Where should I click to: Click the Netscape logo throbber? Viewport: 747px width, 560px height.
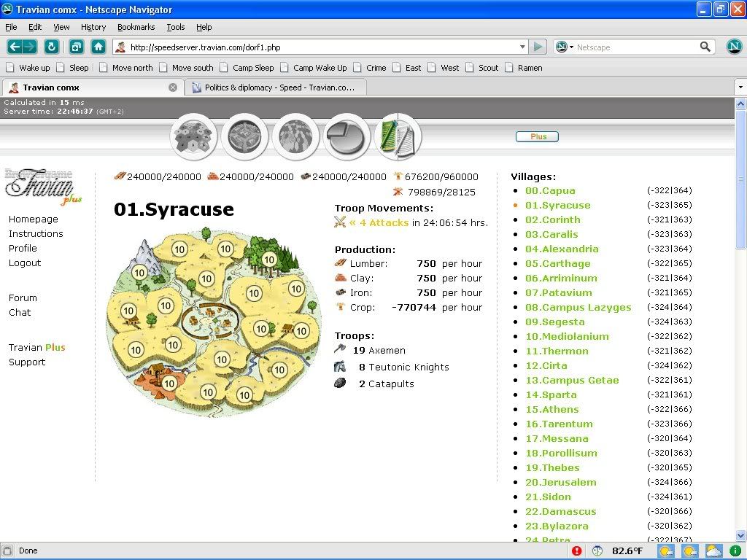coord(734,46)
